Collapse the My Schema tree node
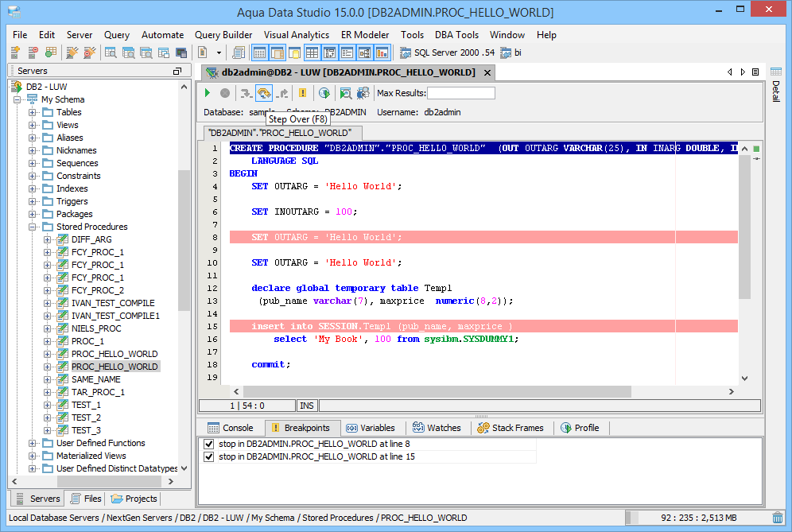Viewport: 792px width, 532px height. click(17, 99)
